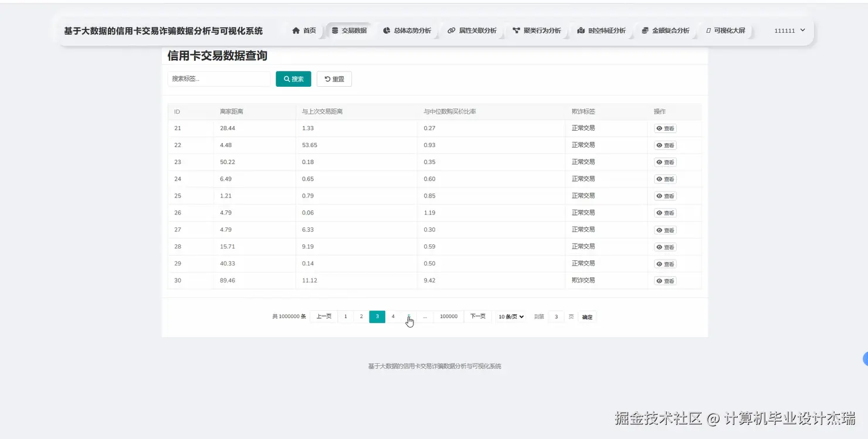Open the 金额复合分析 nav tab
Image resolution: width=868 pixels, height=439 pixels.
click(666, 30)
